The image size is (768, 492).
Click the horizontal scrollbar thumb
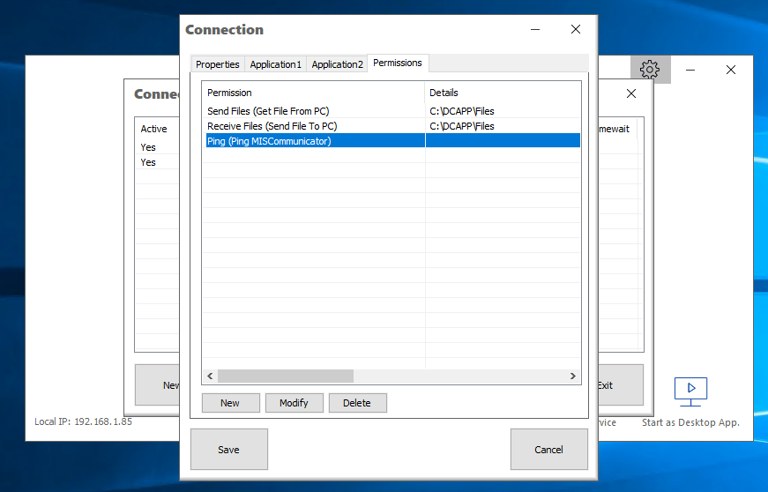coord(286,376)
